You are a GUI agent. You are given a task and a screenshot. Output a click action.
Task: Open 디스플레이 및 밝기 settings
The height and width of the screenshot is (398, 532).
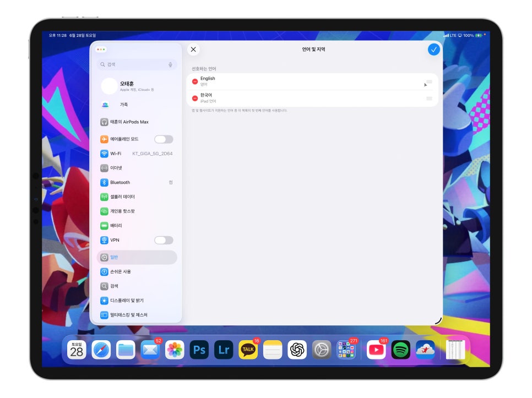(137, 301)
